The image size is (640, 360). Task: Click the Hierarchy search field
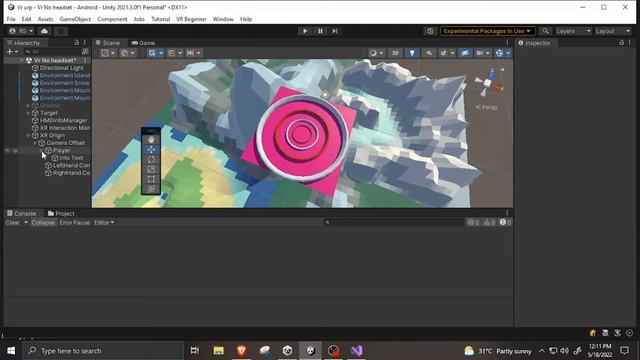click(x=52, y=52)
